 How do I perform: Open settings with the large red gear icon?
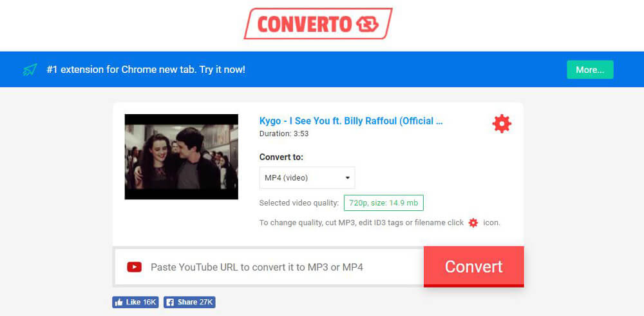502,123
